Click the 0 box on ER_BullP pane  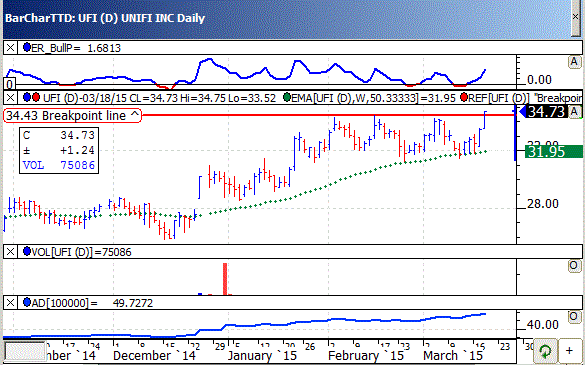pyautogui.click(x=10, y=84)
